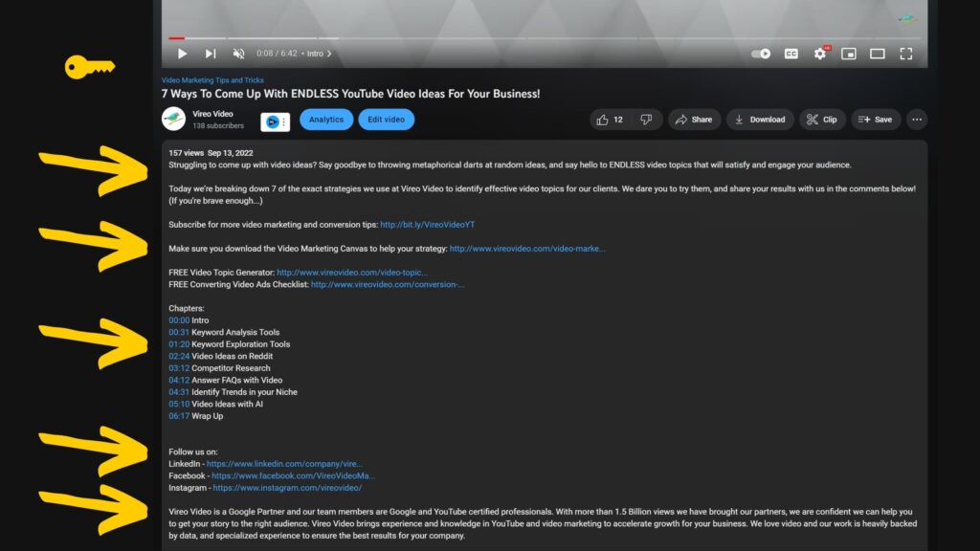Open the Facebook VireoVideoMa link
The height and width of the screenshot is (551, 980).
tap(293, 475)
